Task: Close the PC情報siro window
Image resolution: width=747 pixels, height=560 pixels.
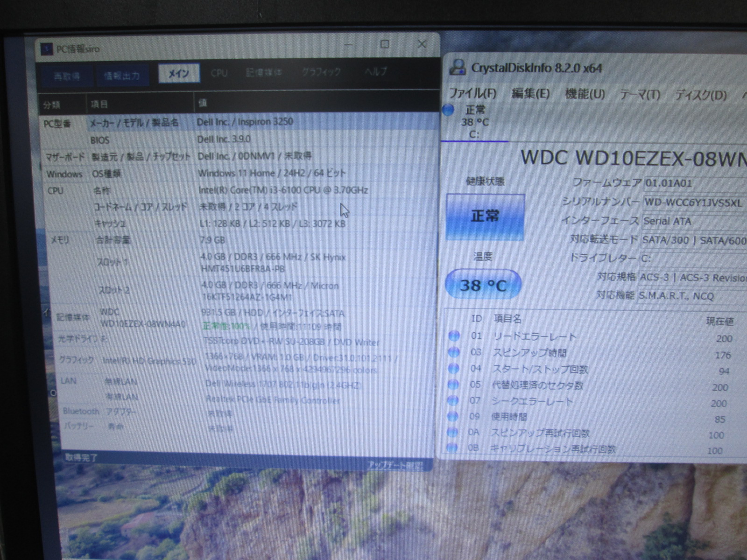Action: coord(422,44)
